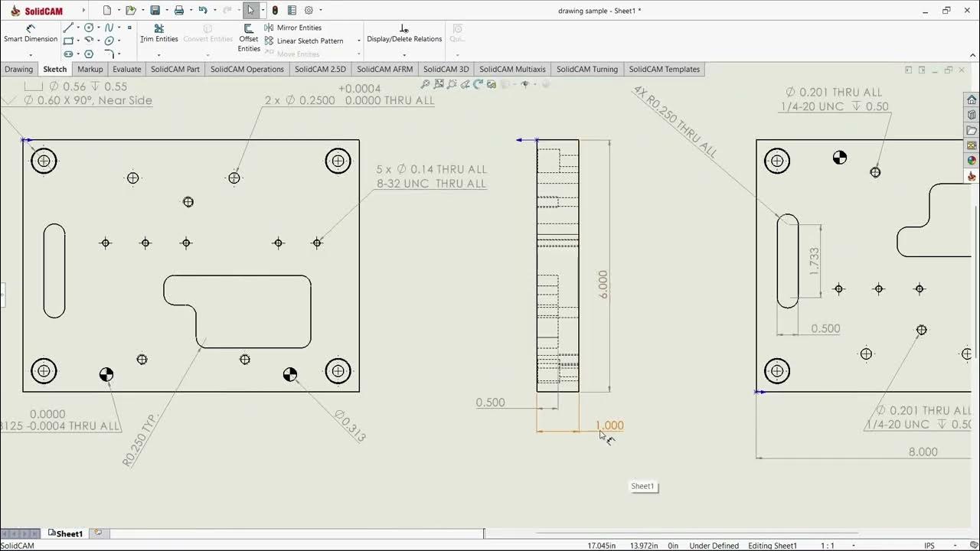This screenshot has height=551, width=980.
Task: Open the Trim Entities dropdown arrow
Action: (158, 54)
